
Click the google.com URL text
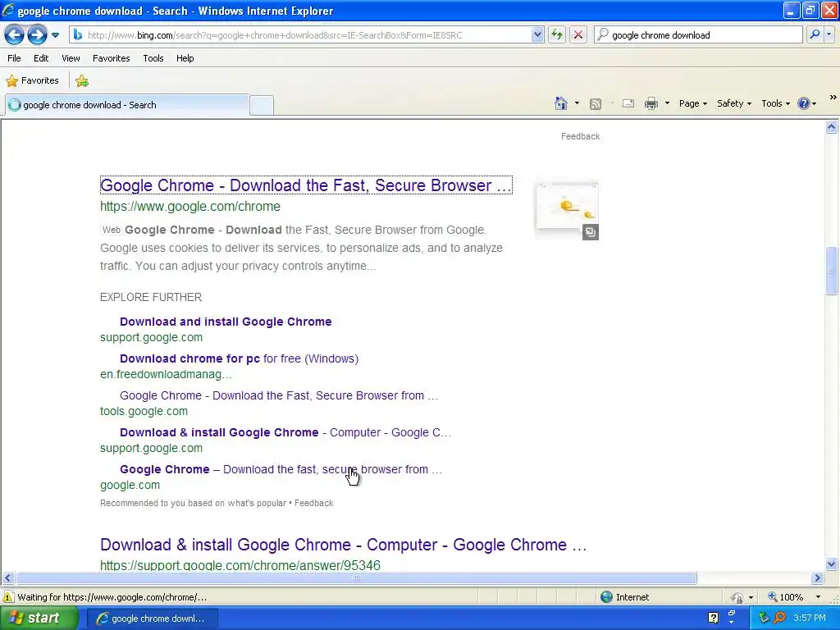[x=130, y=486]
